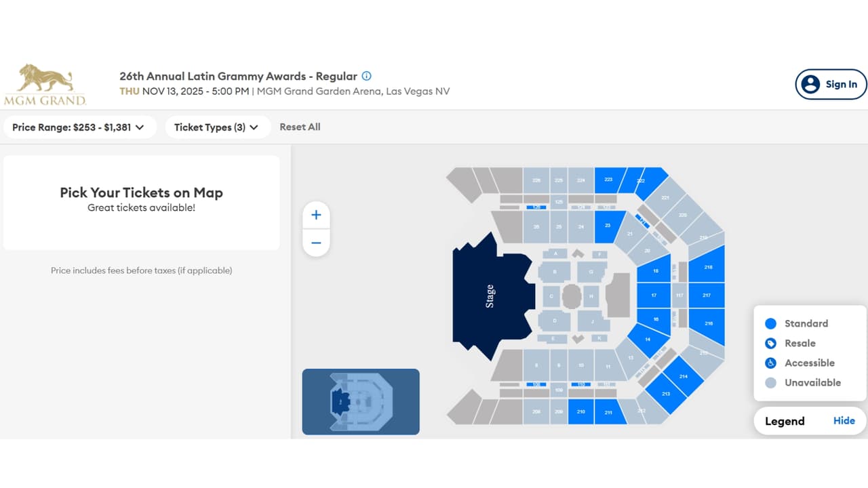Select section 23 on the seating map
The image size is (868, 488).
tap(608, 226)
